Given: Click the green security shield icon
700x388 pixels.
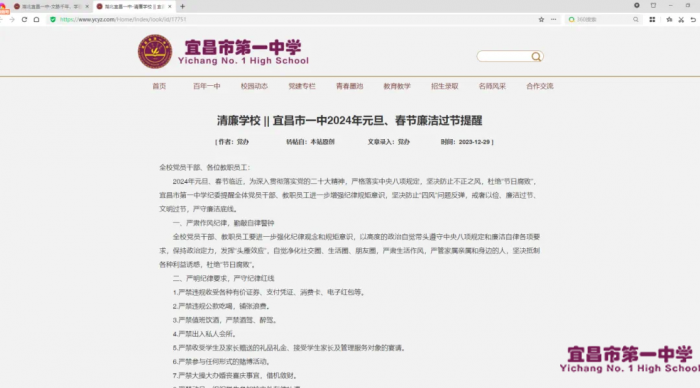Looking at the screenshot, I should [x=53, y=20].
